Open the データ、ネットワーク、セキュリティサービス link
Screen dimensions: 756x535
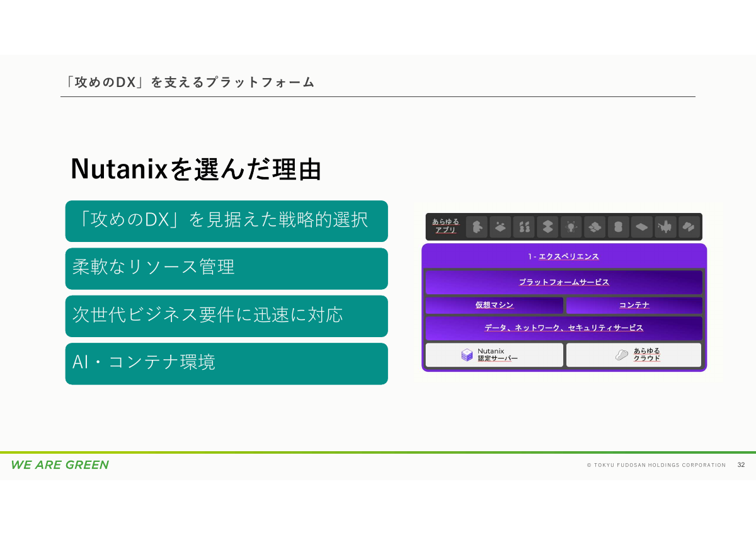point(564,328)
